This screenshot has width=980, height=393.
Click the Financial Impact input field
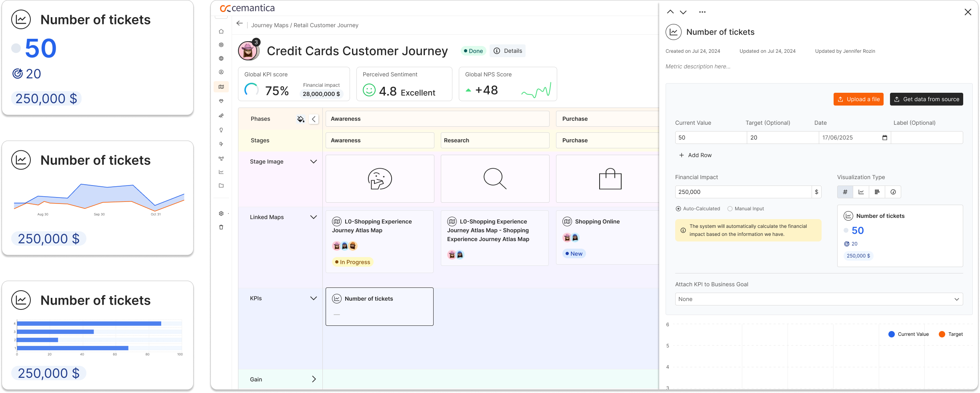point(743,192)
